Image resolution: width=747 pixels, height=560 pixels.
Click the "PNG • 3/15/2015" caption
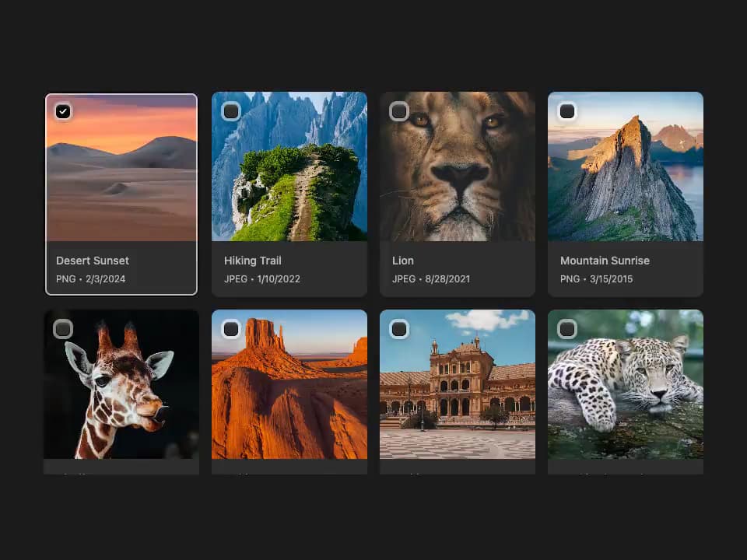(597, 279)
